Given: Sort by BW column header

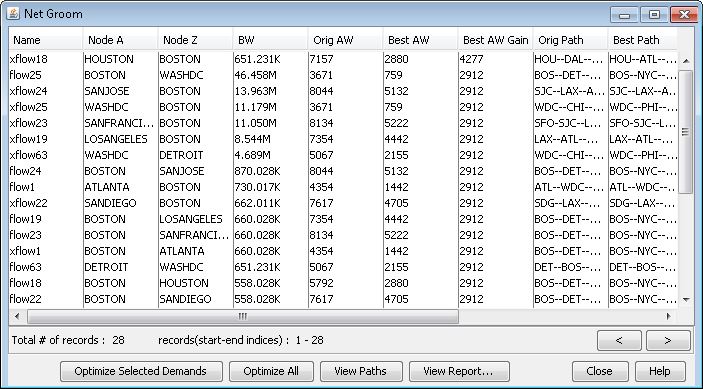Looking at the screenshot, I should point(270,40).
